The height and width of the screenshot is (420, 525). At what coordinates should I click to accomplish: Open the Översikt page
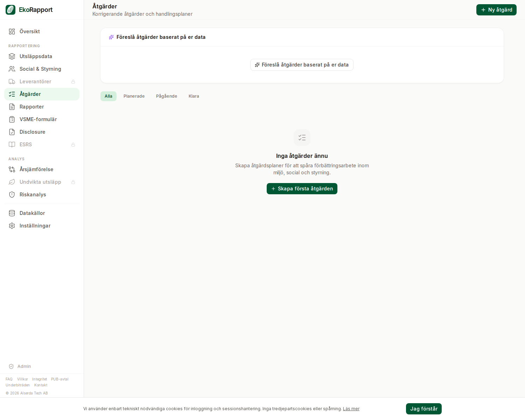click(42, 31)
